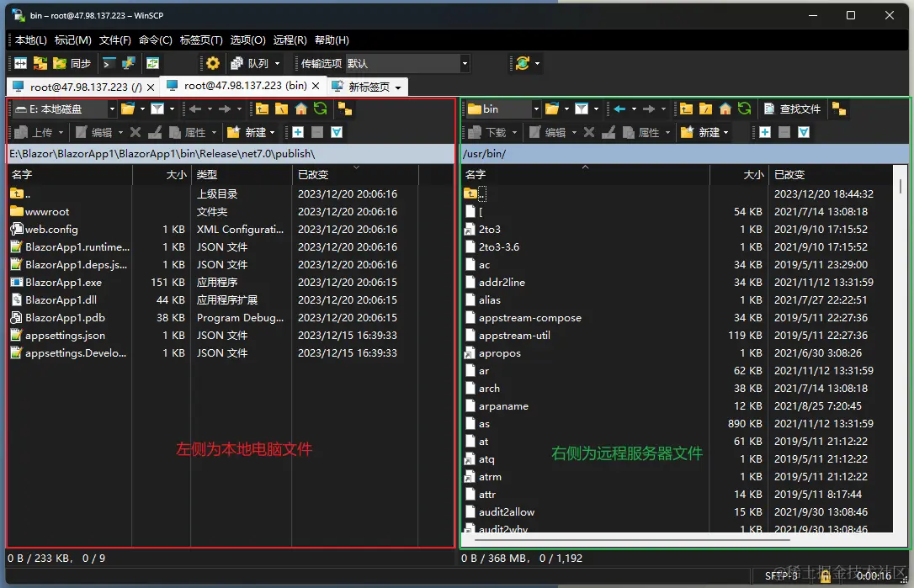Expand the local 新建 dropdown arrow
The width and height of the screenshot is (914, 588).
[272, 132]
